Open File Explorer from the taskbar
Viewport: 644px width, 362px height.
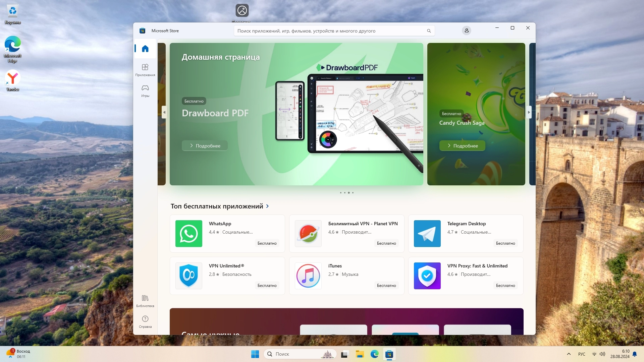360,354
